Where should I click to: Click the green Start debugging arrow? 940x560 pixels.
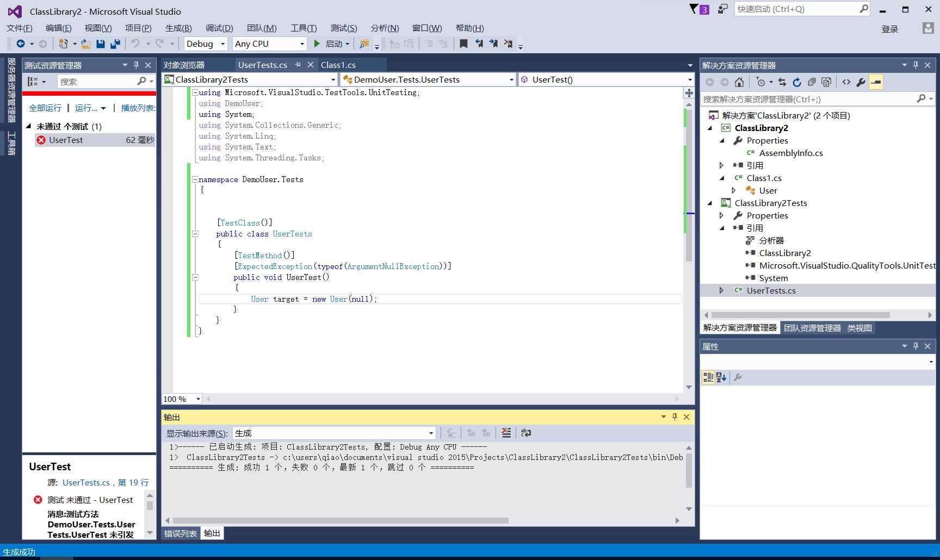tap(317, 43)
